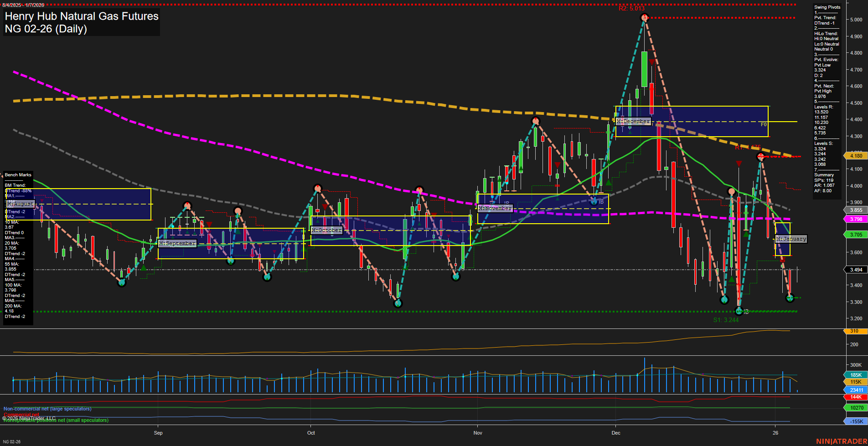Click the © 2026 NinjaTrader, LLC link
This screenshot has width=868, height=446.
point(28,418)
